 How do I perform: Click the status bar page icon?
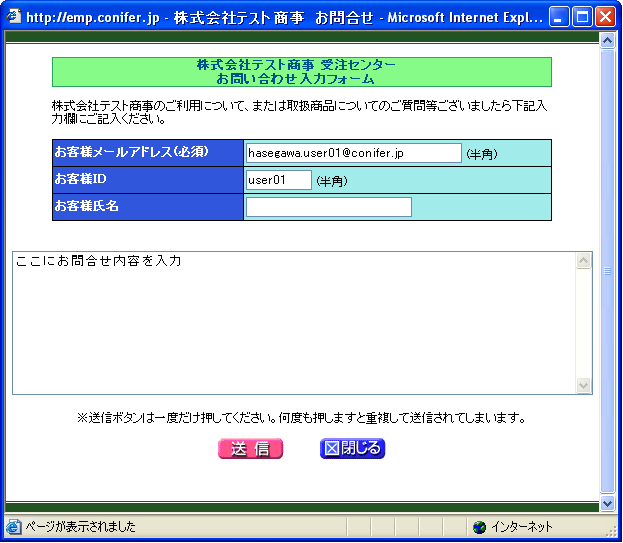tap(14, 527)
